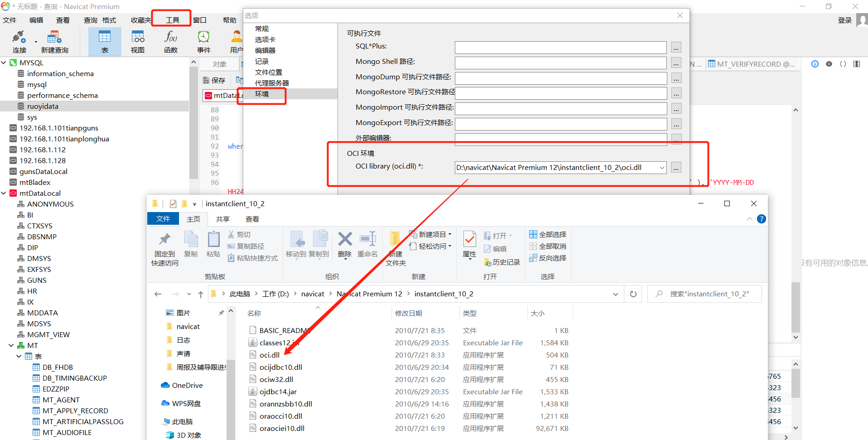The width and height of the screenshot is (868, 440).
Task: Open the Explorer recent locations dropdown arrow
Action: (189, 294)
